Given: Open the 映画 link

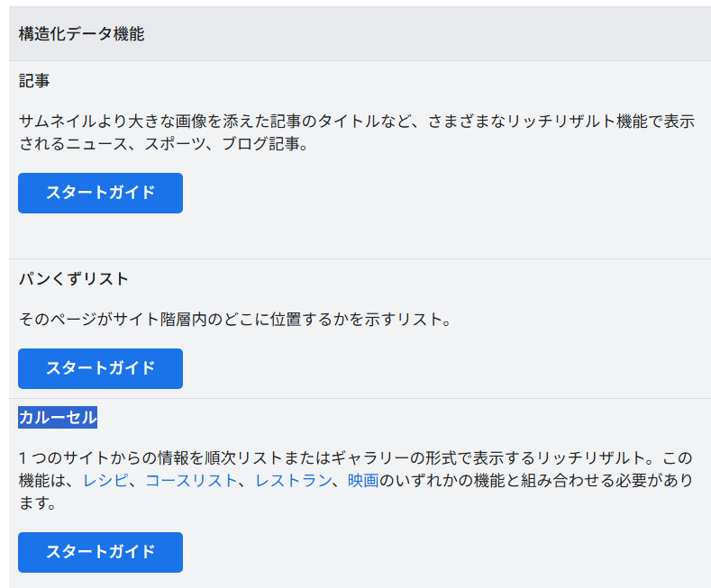Looking at the screenshot, I should tap(363, 481).
